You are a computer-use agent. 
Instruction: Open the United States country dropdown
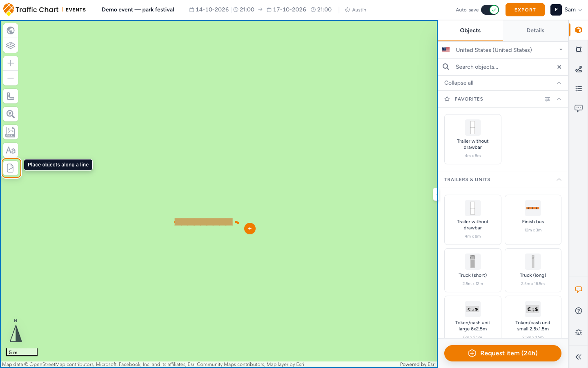coord(503,50)
